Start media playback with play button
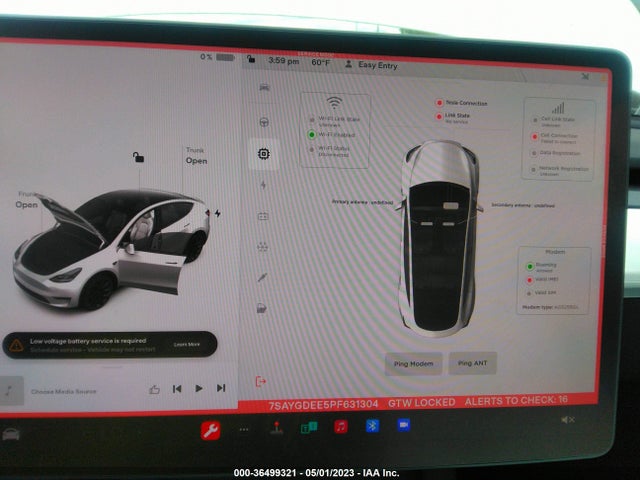Image resolution: width=640 pixels, height=480 pixels. click(199, 388)
